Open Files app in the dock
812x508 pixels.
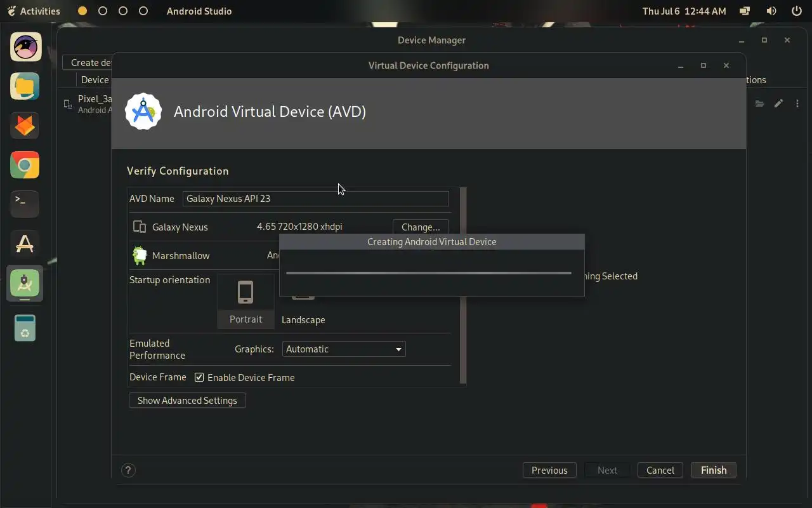(25, 86)
